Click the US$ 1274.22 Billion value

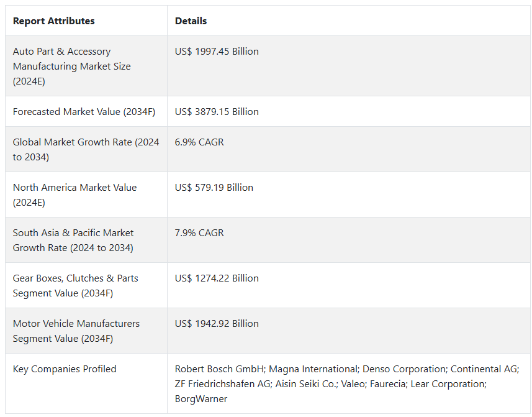[x=217, y=278]
